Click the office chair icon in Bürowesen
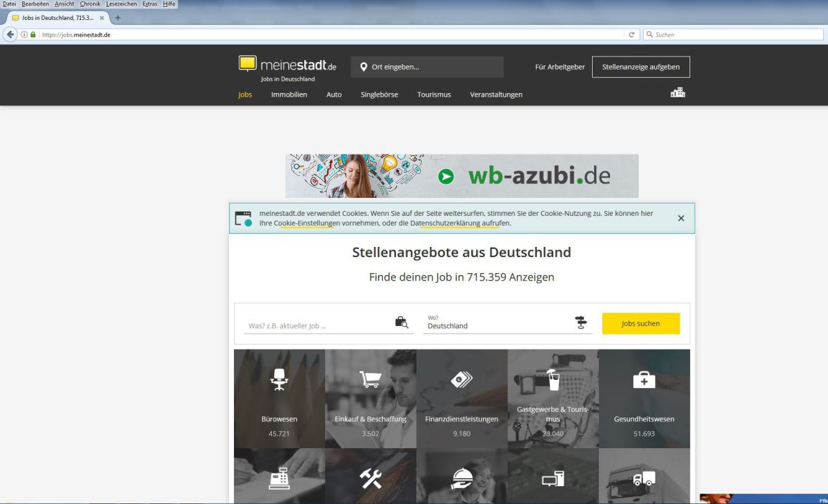This screenshot has height=504, width=828. (279, 380)
